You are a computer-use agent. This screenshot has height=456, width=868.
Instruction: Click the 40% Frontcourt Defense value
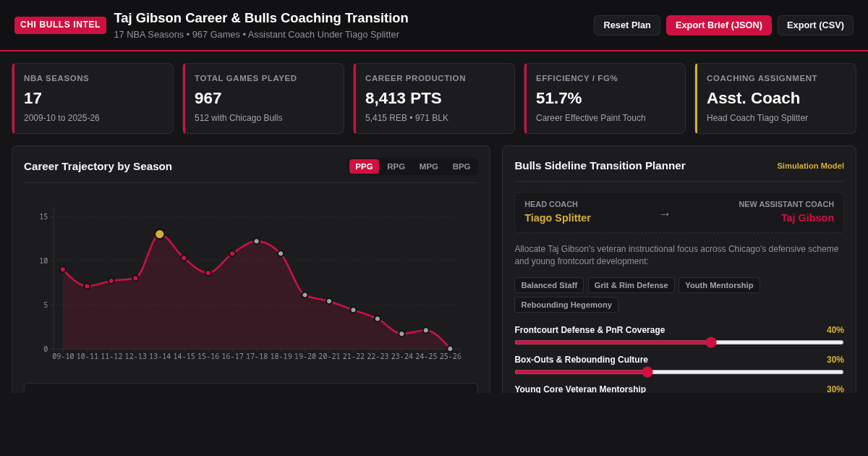[835, 330]
